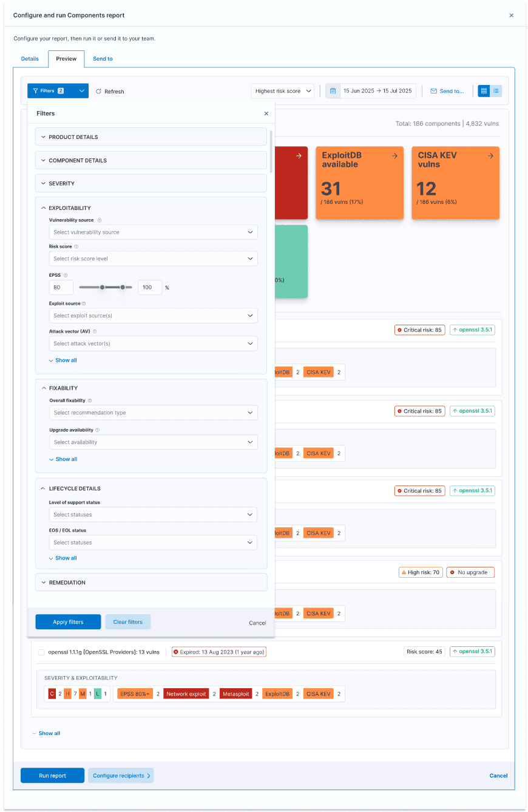Open the Filters dropdown arrow
528x812 pixels.
(x=82, y=91)
